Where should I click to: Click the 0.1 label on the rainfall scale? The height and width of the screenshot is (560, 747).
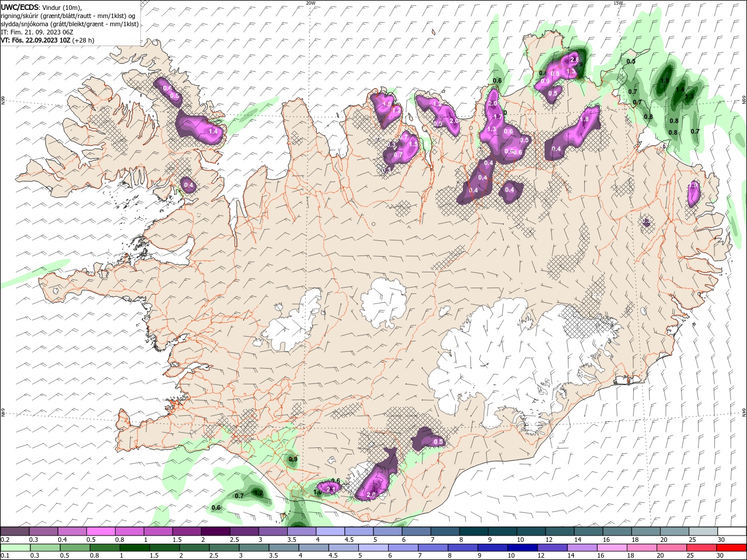[4, 556]
